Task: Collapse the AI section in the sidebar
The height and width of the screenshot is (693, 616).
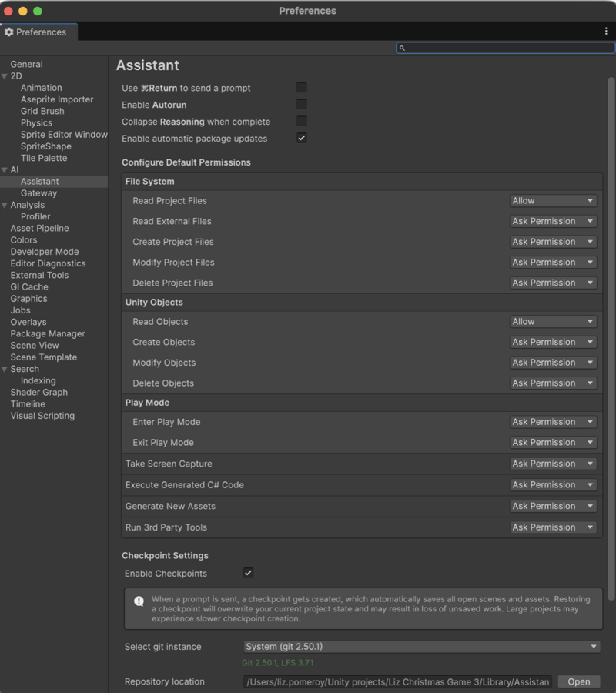Action: pos(6,169)
